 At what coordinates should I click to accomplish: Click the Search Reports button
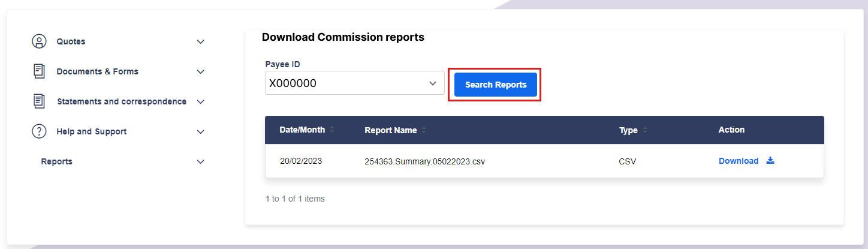pyautogui.click(x=496, y=85)
